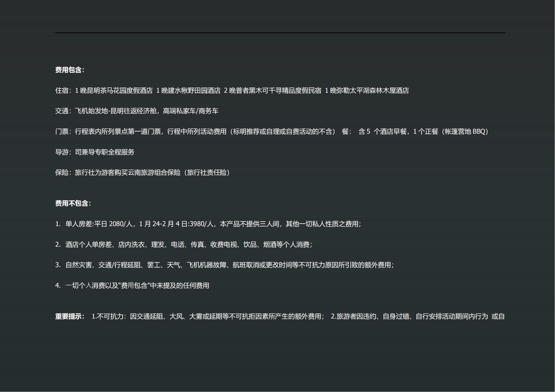This screenshot has height=392, width=555.
Task: Click the text 本产品不提供三人间
Action: [249, 224]
